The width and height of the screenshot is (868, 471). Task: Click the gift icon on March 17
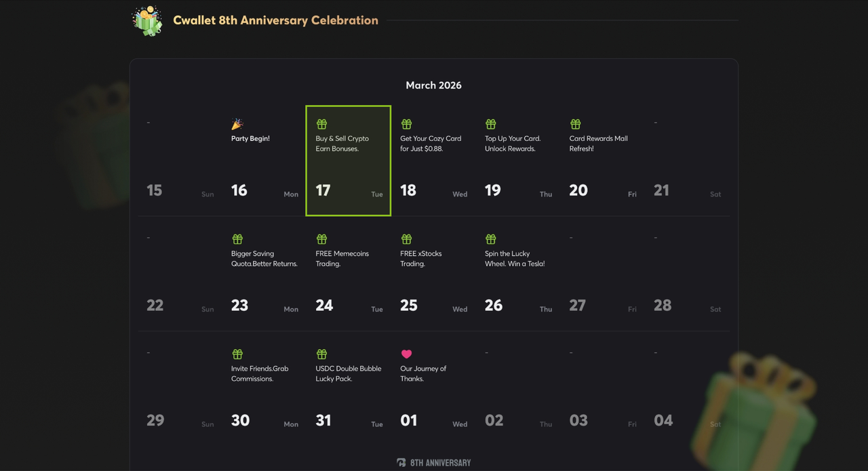[321, 124]
